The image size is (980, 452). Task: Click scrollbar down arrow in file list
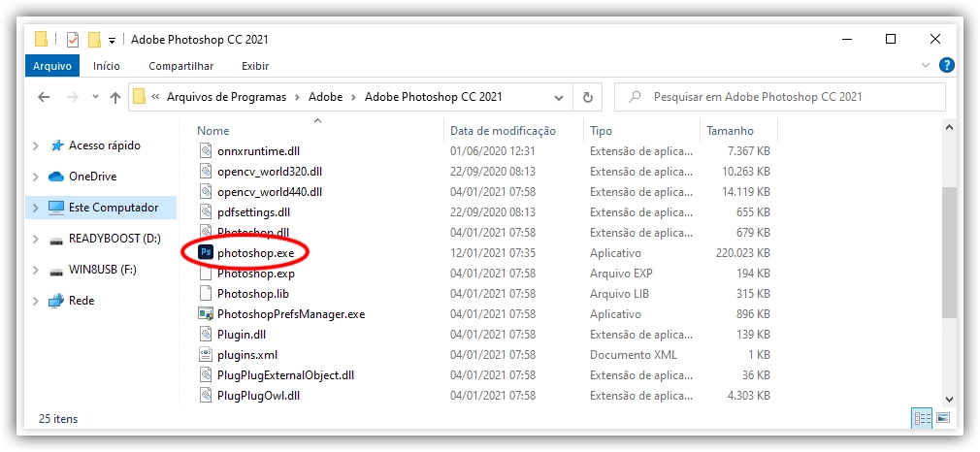coord(949,399)
